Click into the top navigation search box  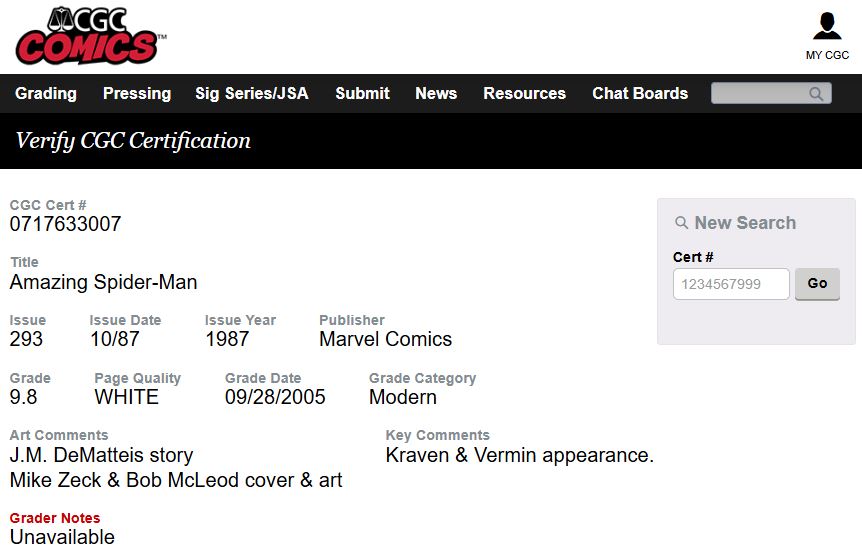[771, 93]
